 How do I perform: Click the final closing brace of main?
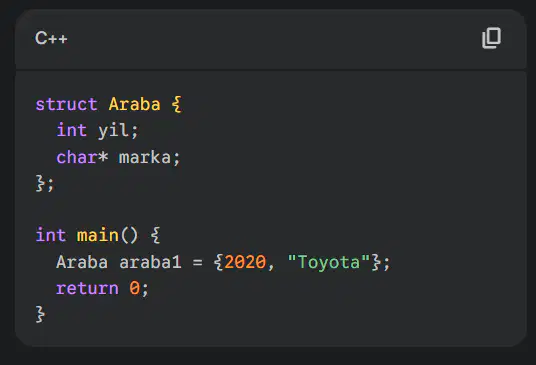tap(40, 314)
